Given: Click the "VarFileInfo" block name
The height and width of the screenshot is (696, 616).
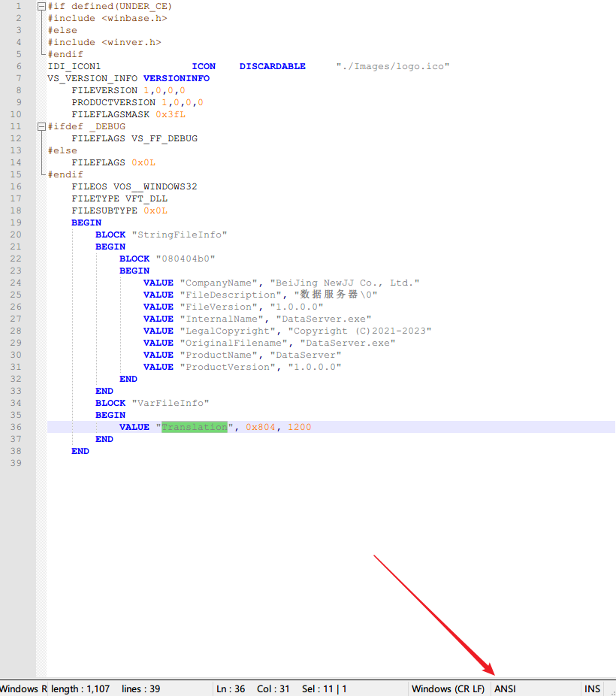Looking at the screenshot, I should [171, 403].
